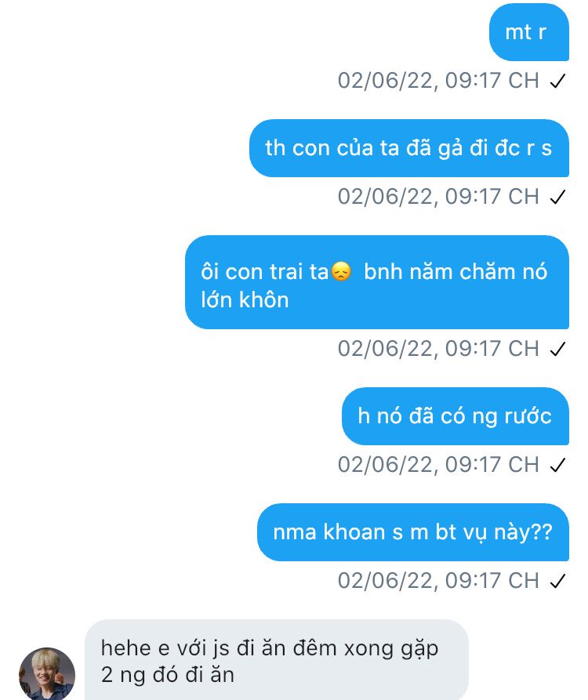Click checkmark under 'th con của ta' message
This screenshot has width=588, height=700.
tap(558, 197)
